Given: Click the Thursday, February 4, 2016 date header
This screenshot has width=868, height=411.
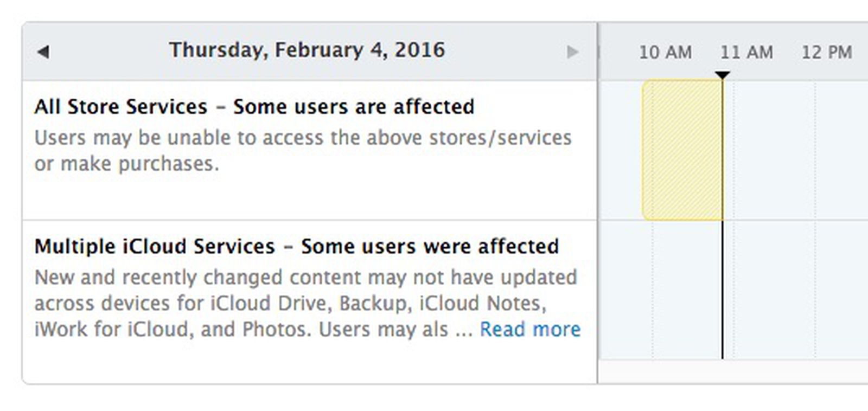Looking at the screenshot, I should (x=308, y=50).
